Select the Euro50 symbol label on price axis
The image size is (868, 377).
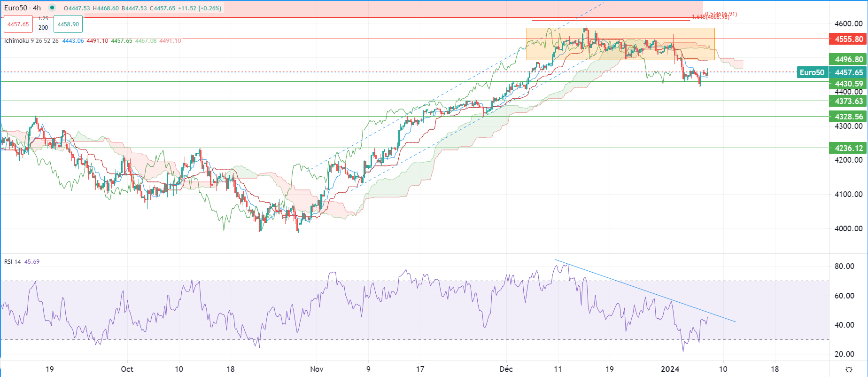[812, 72]
